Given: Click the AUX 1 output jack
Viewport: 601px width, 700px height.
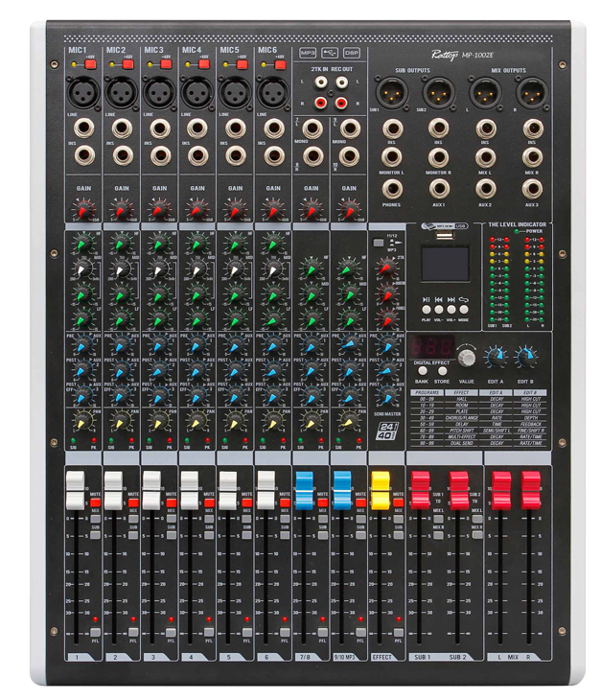Looking at the screenshot, I should point(439,189).
